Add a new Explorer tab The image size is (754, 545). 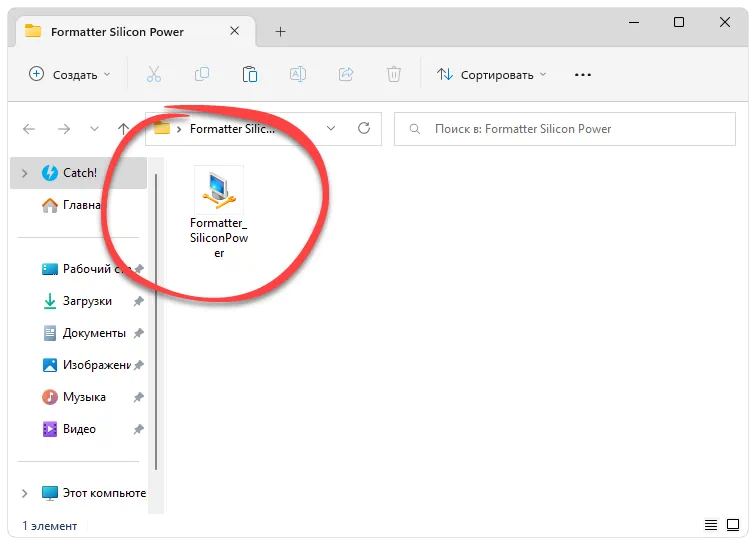point(280,32)
